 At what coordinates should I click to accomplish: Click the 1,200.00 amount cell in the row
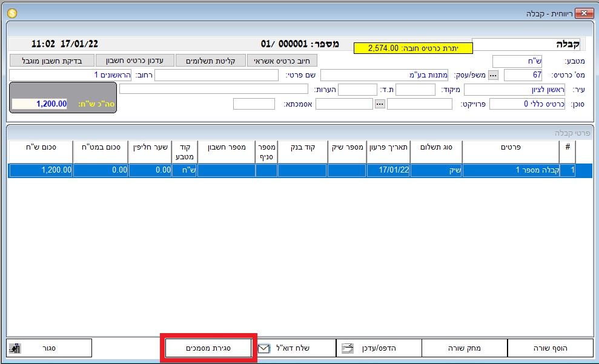pyautogui.click(x=41, y=170)
